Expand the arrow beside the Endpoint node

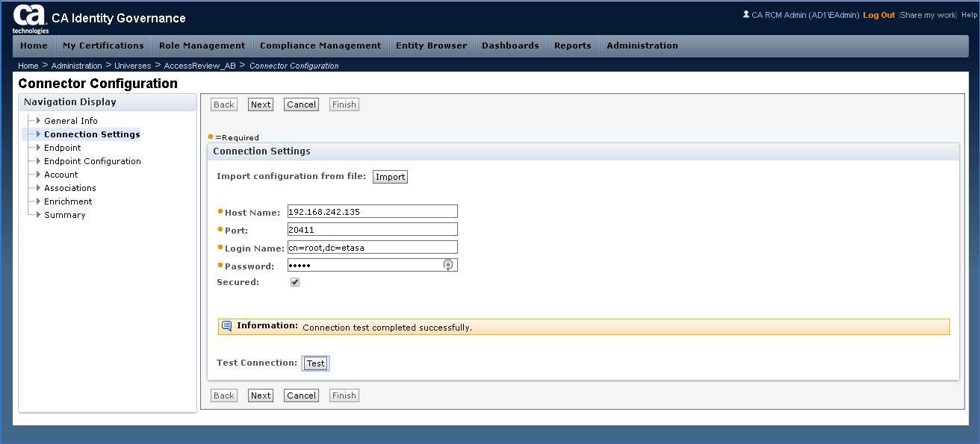point(38,148)
